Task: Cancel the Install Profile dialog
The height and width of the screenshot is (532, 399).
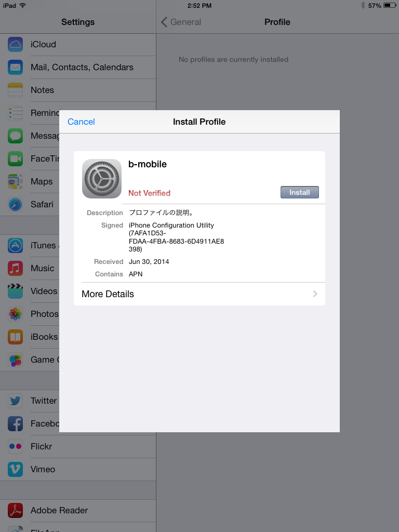Action: tap(81, 122)
